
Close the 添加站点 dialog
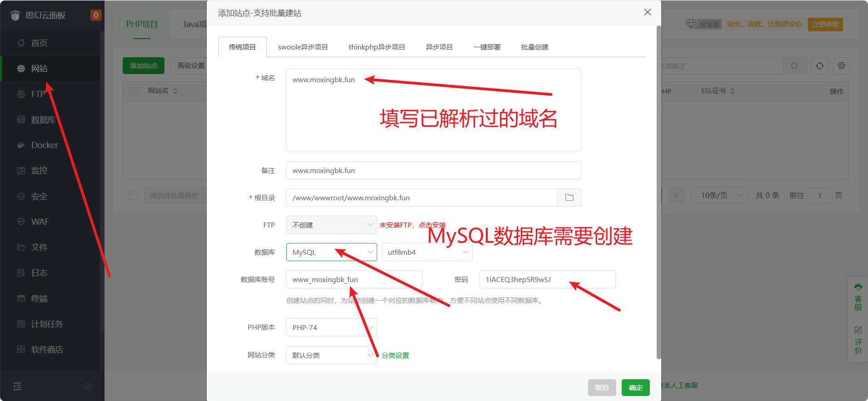click(x=648, y=12)
